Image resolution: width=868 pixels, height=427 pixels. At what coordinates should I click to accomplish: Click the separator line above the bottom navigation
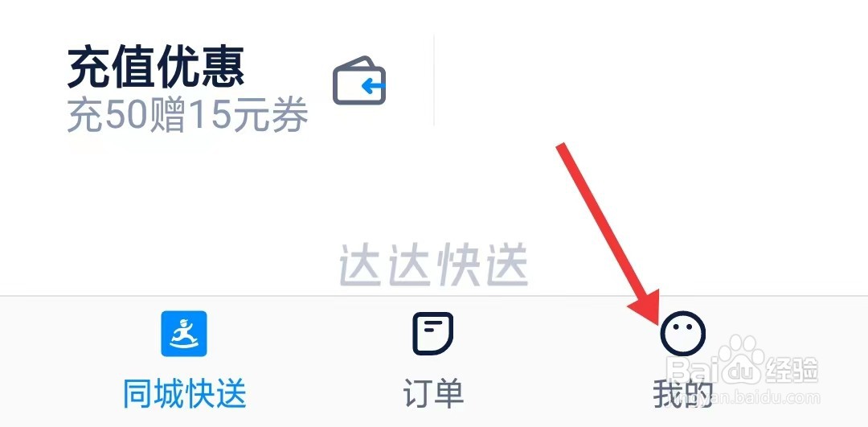tap(434, 296)
